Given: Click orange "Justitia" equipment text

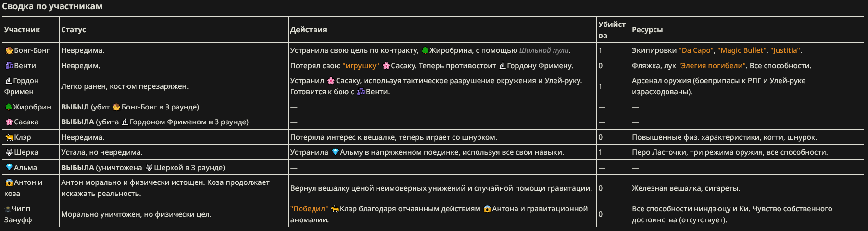Looking at the screenshot, I should (785, 50).
